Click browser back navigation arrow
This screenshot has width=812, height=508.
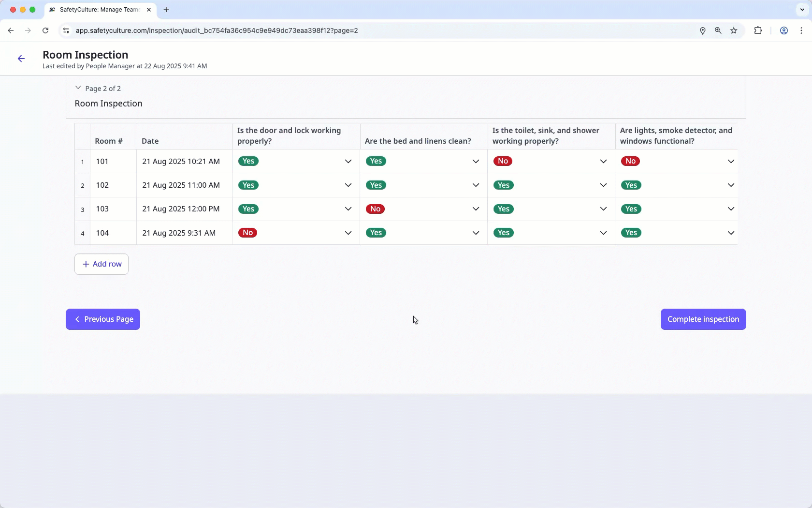pyautogui.click(x=11, y=30)
